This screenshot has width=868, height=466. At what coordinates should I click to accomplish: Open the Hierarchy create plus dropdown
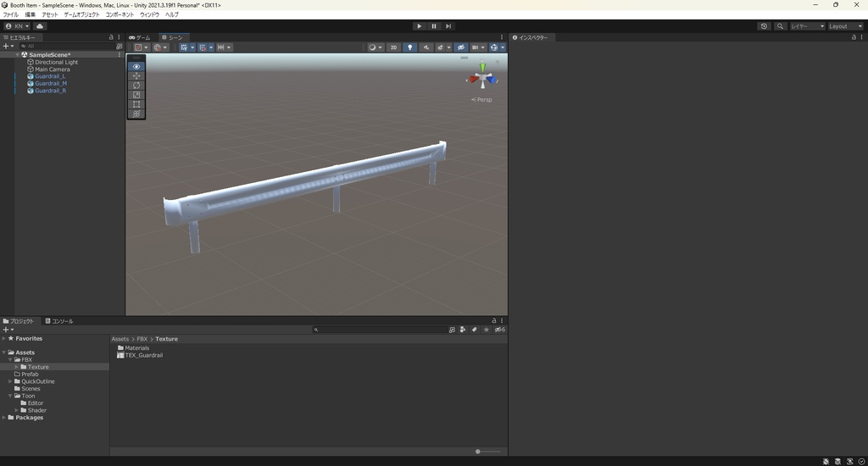click(8, 47)
